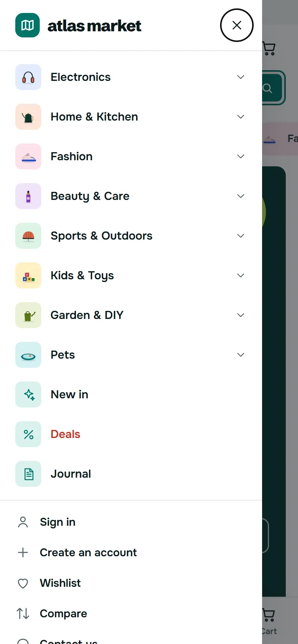Click the Atlas Market map logo icon
The height and width of the screenshot is (644, 298).
click(28, 25)
